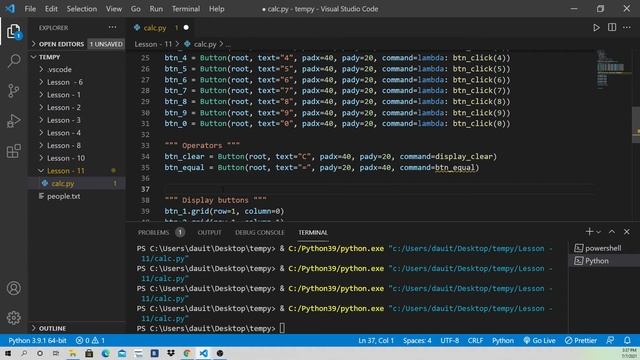Open Microsoft Edge from taskbar

105,353
